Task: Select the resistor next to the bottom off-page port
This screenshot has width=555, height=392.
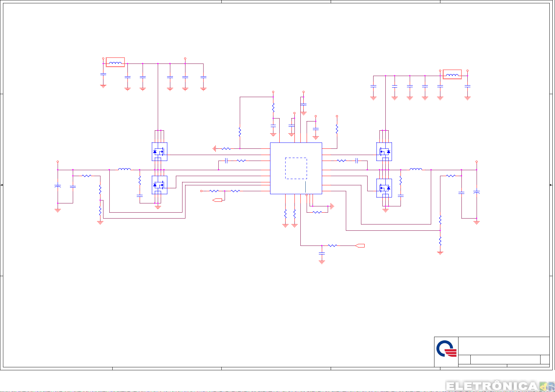Action: (332, 246)
